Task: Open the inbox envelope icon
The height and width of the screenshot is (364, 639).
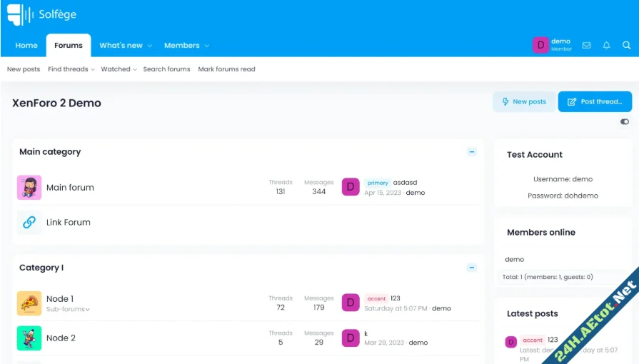Action: pos(586,45)
